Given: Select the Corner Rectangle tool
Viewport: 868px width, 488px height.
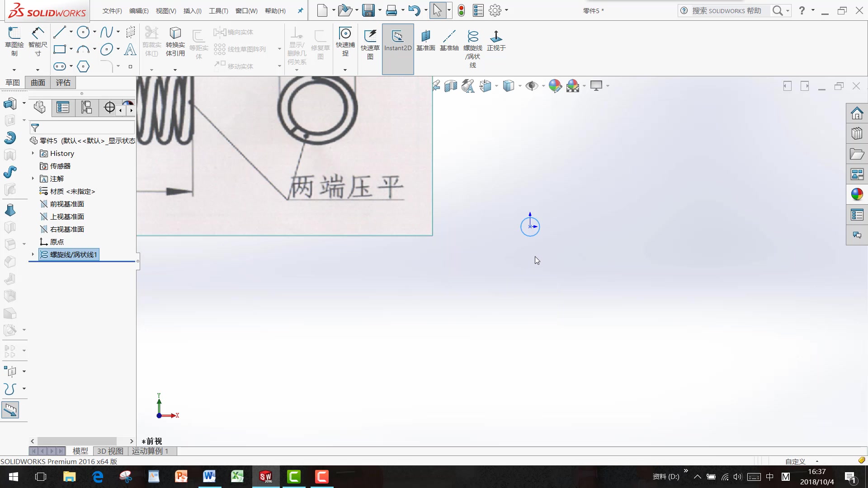Looking at the screenshot, I should 60,49.
